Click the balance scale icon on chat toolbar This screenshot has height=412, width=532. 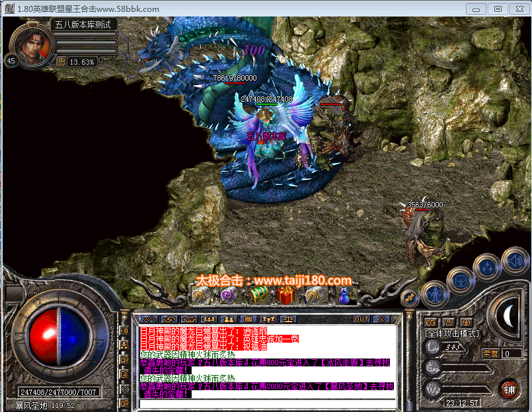[x=288, y=320]
